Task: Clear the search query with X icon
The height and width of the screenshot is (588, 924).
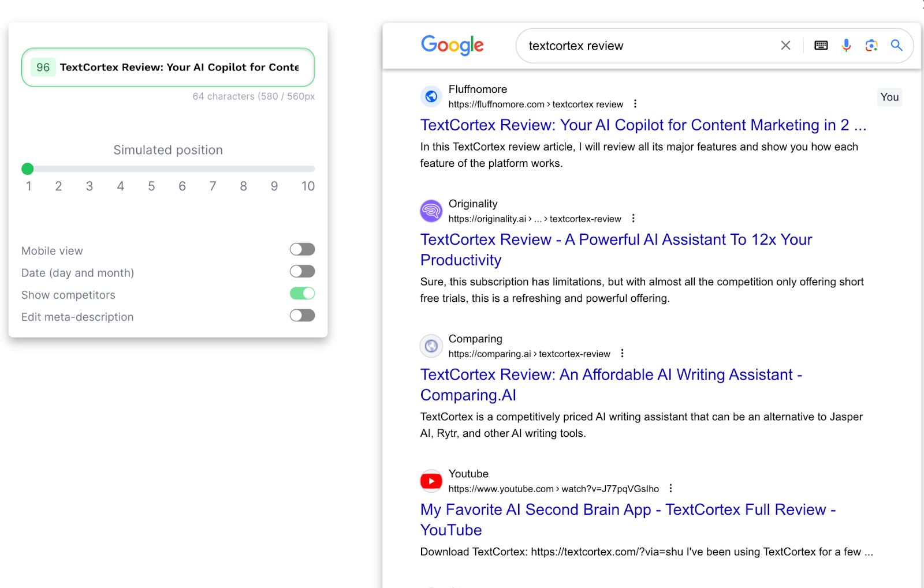Action: tap(785, 46)
